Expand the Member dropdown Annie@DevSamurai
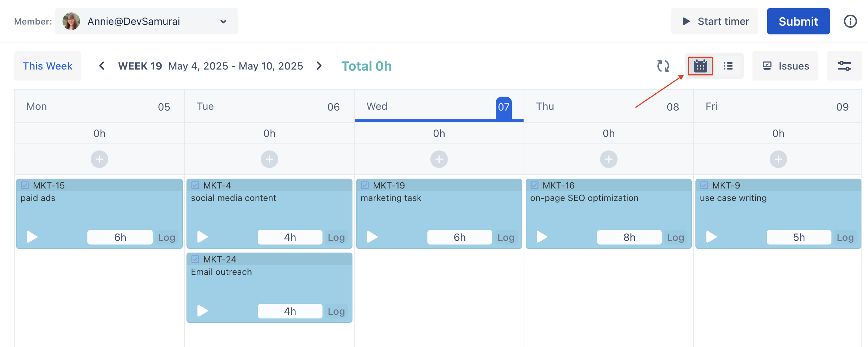The image size is (868, 347). (146, 21)
